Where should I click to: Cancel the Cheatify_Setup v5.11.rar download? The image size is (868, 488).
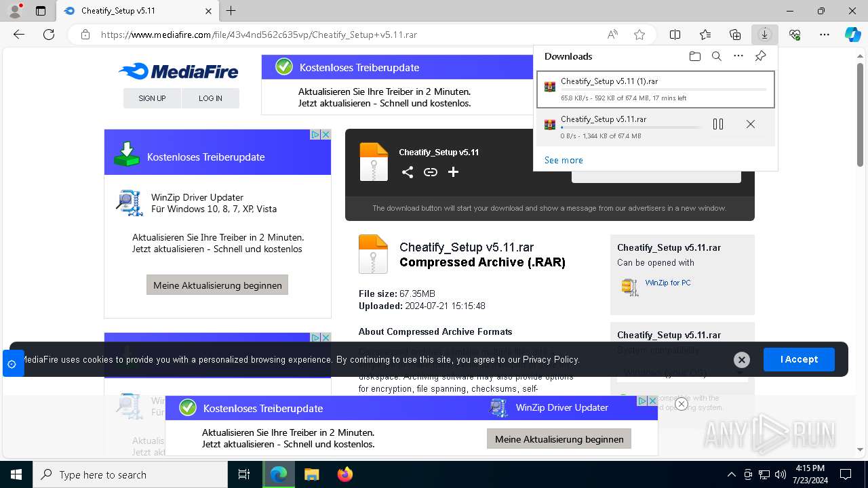751,124
